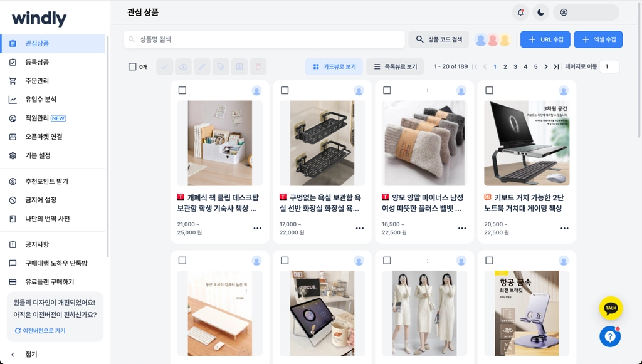Open the blue help question mark icon
The width and height of the screenshot is (642, 364).
(x=610, y=336)
